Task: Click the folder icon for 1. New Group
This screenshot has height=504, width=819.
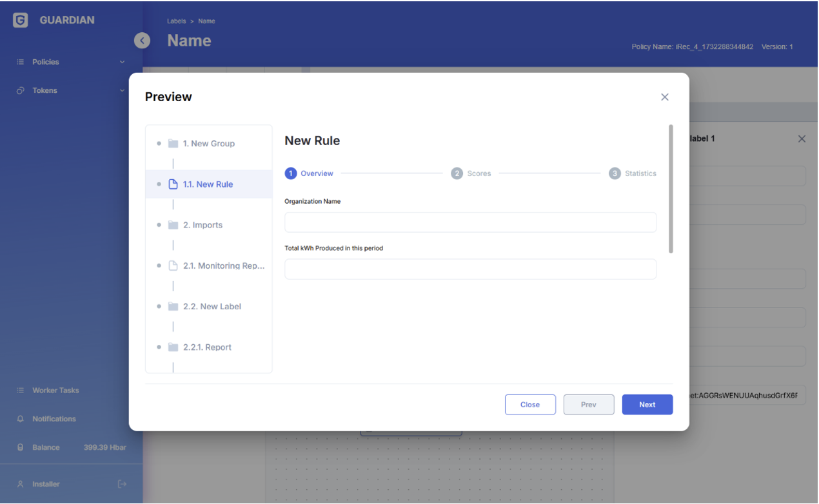Action: (x=173, y=144)
